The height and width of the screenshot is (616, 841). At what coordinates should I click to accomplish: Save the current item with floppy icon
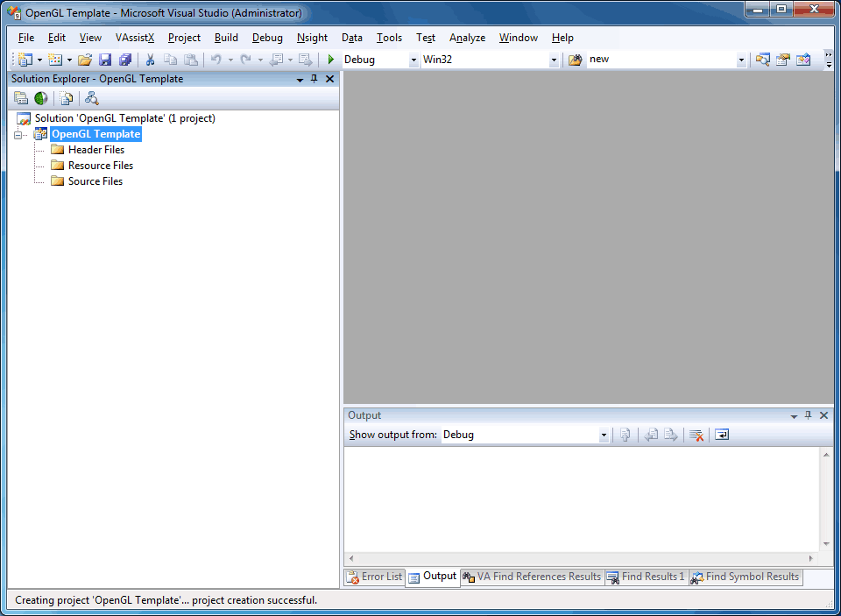point(105,60)
